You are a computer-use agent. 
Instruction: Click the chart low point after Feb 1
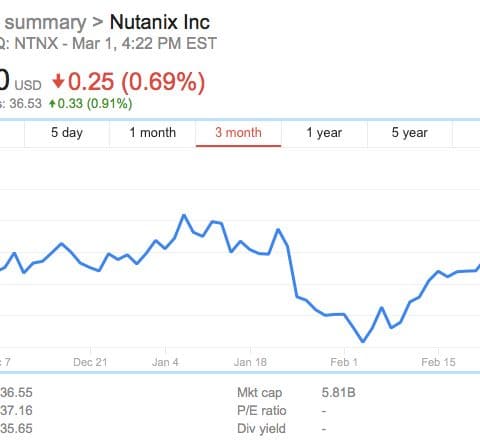[363, 341]
